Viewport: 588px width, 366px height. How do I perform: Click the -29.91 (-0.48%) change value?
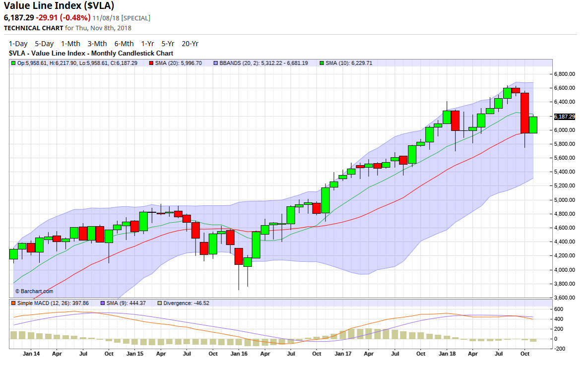63,18
